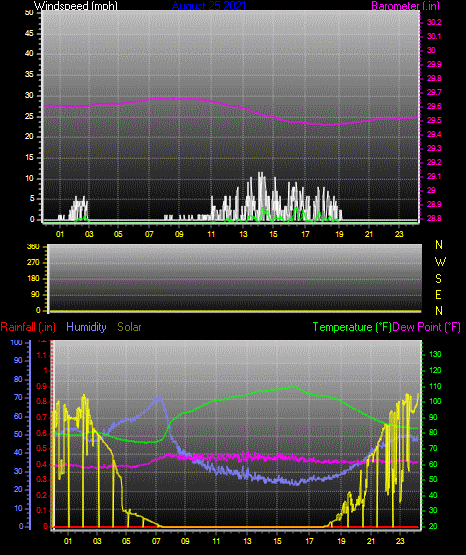The width and height of the screenshot is (466, 555).
Task: Click the hour 13 label on the windspeed chart
Action: [243, 234]
